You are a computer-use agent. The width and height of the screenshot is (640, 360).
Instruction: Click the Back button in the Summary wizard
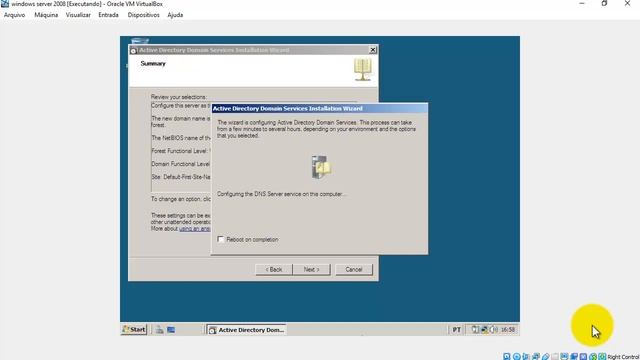click(274, 269)
